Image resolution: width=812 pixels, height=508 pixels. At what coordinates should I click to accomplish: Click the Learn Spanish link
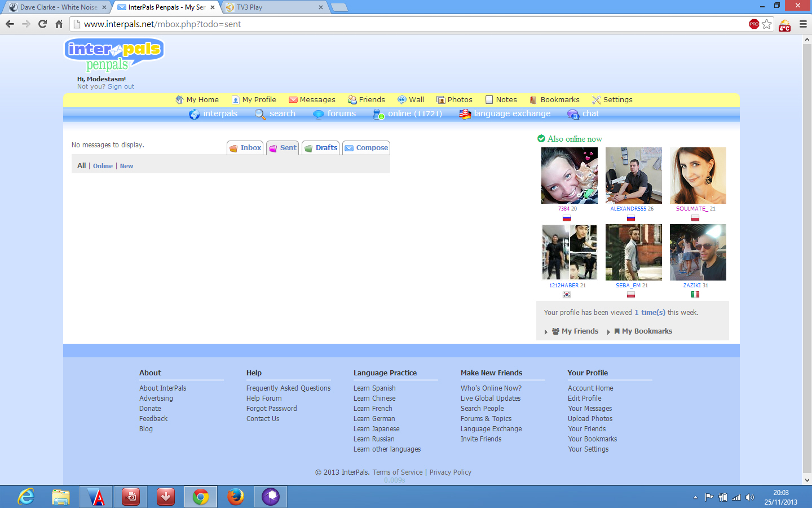[x=374, y=388]
